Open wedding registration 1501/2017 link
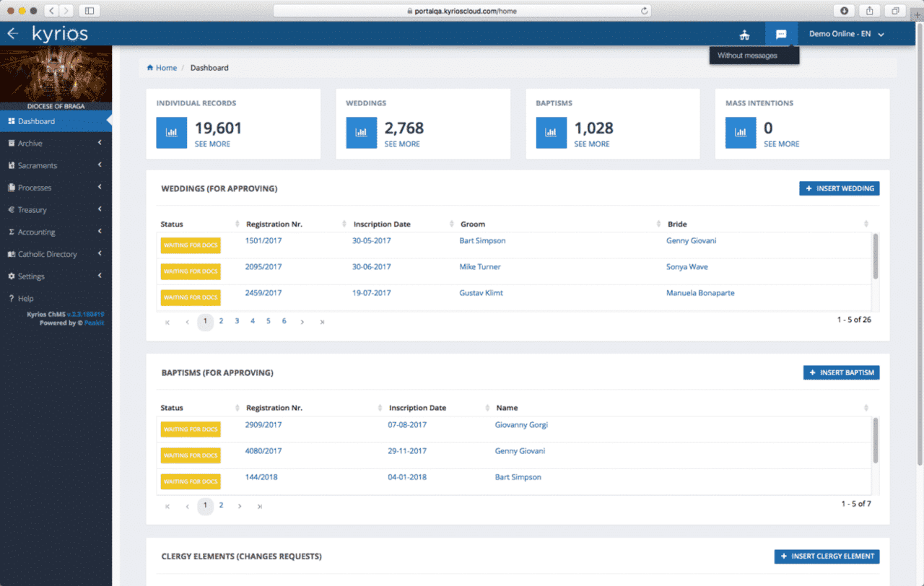This screenshot has height=586, width=924. (263, 241)
